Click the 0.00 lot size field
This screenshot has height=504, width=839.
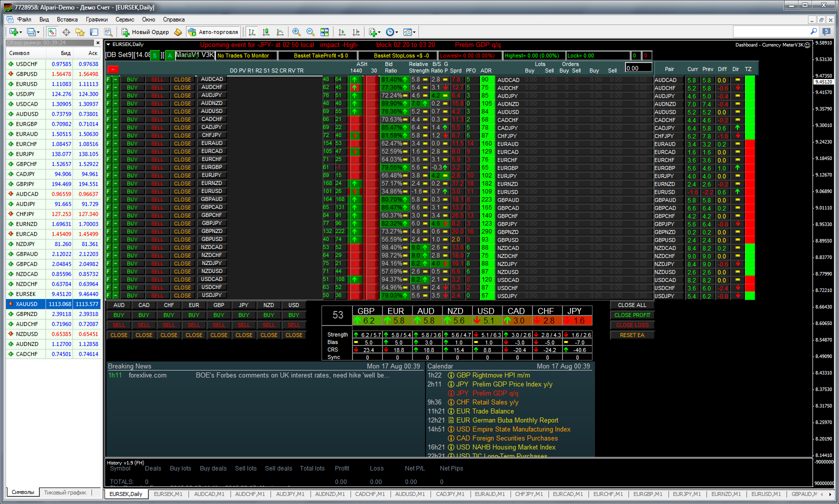[638, 68]
